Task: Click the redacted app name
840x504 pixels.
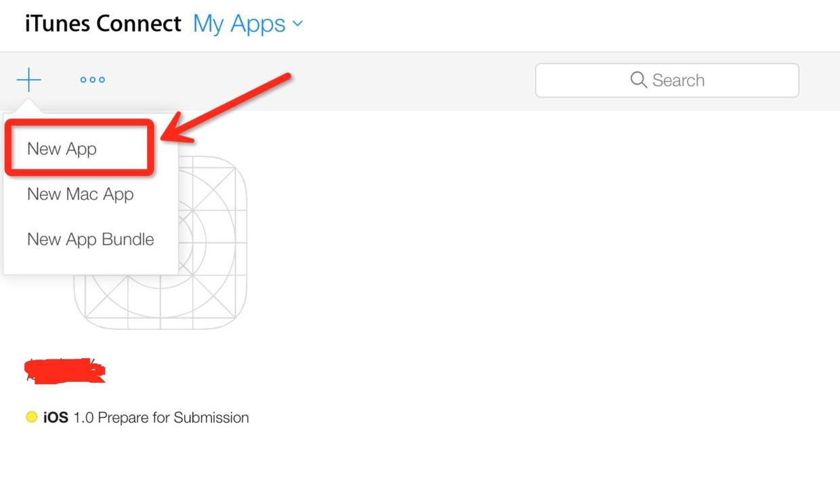Action: 64,369
